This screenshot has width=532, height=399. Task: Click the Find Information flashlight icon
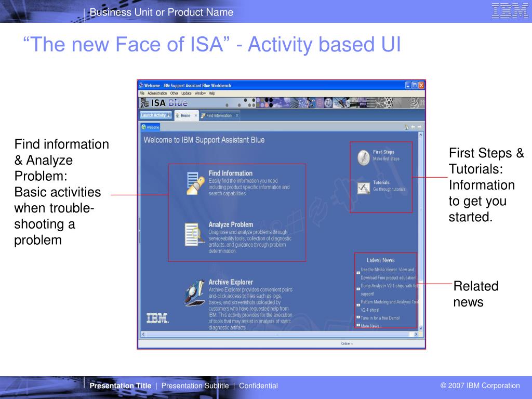195,183
